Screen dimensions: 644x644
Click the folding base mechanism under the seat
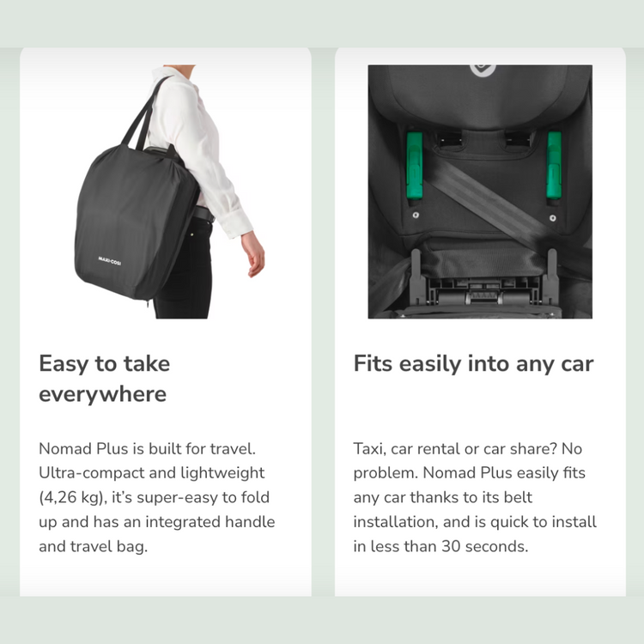pyautogui.click(x=483, y=289)
